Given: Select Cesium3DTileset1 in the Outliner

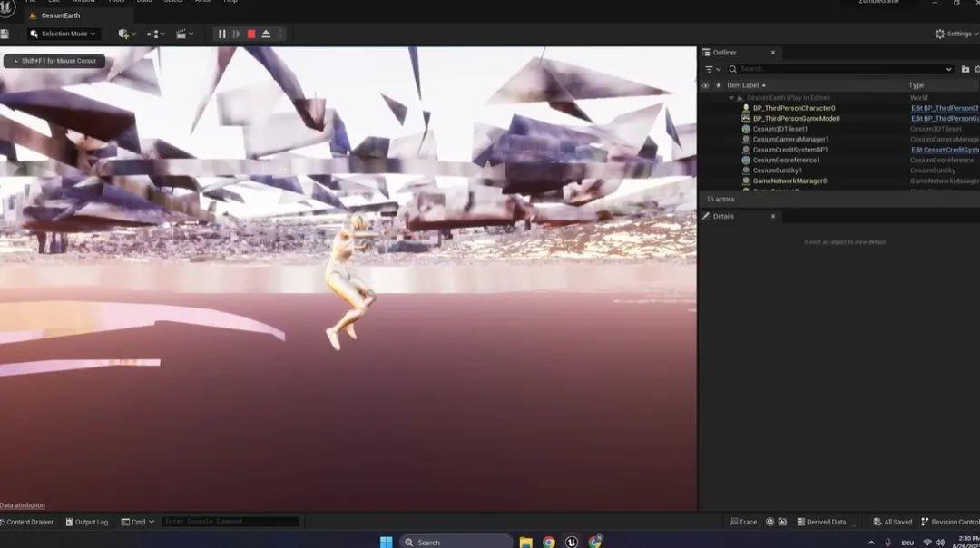Looking at the screenshot, I should [x=779, y=129].
